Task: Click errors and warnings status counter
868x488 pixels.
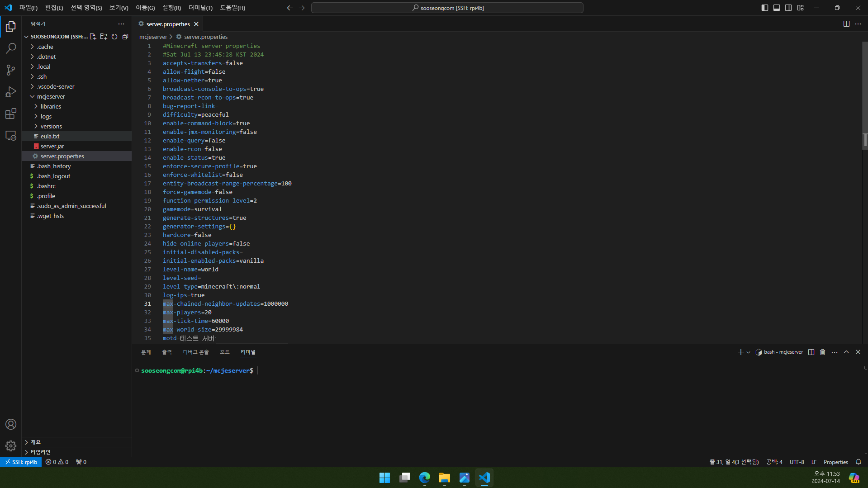Action: [57, 462]
